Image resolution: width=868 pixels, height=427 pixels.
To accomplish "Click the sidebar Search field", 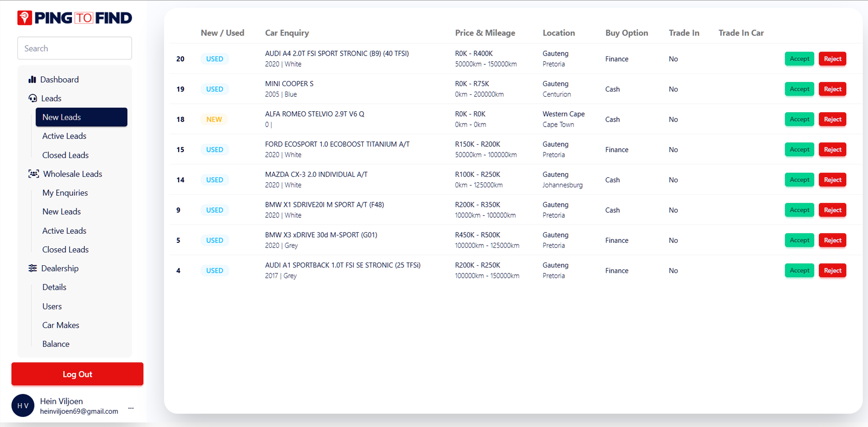I will point(75,48).
